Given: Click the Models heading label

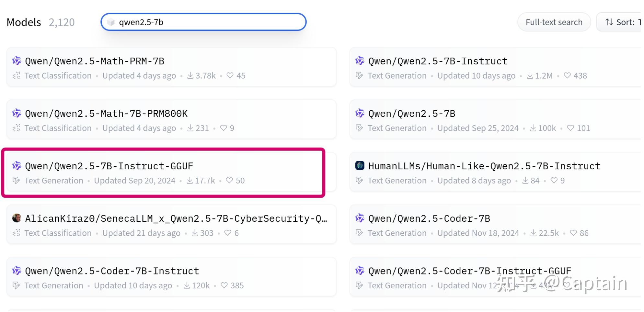Looking at the screenshot, I should [x=24, y=22].
